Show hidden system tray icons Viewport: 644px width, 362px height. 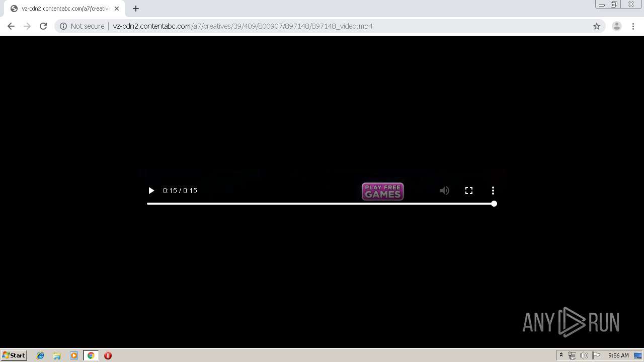click(561, 355)
